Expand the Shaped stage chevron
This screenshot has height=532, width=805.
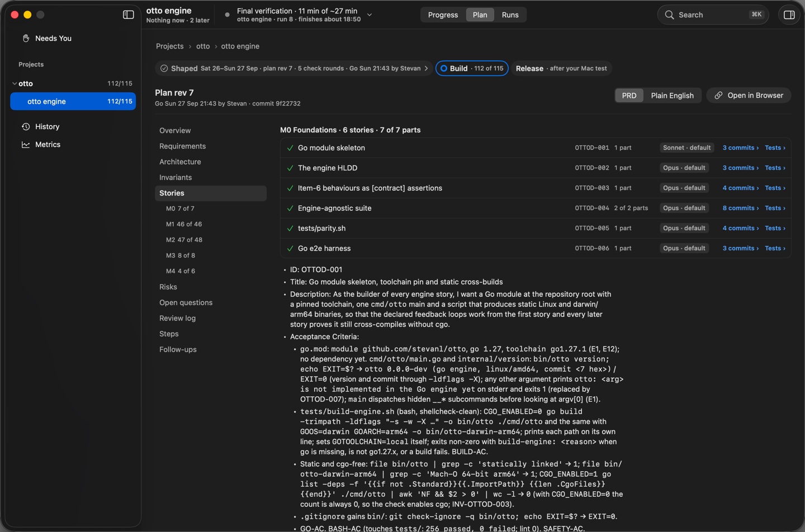[426, 68]
